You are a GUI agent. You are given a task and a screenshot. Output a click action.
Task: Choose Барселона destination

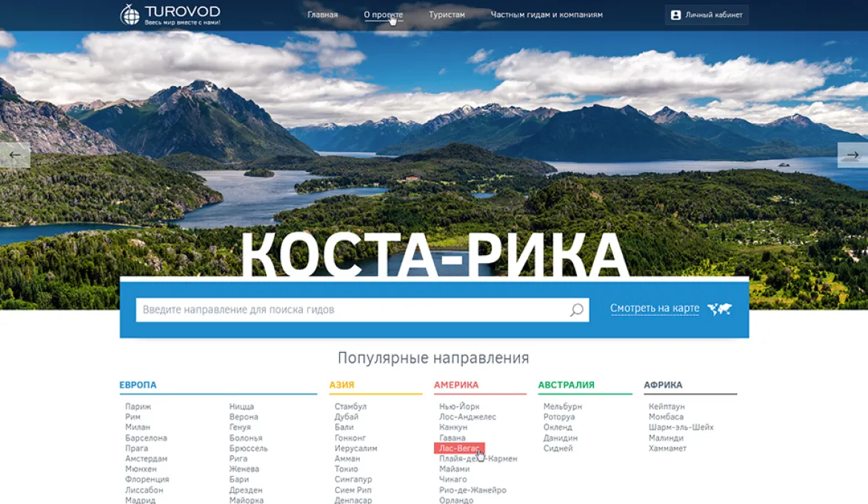(146, 437)
